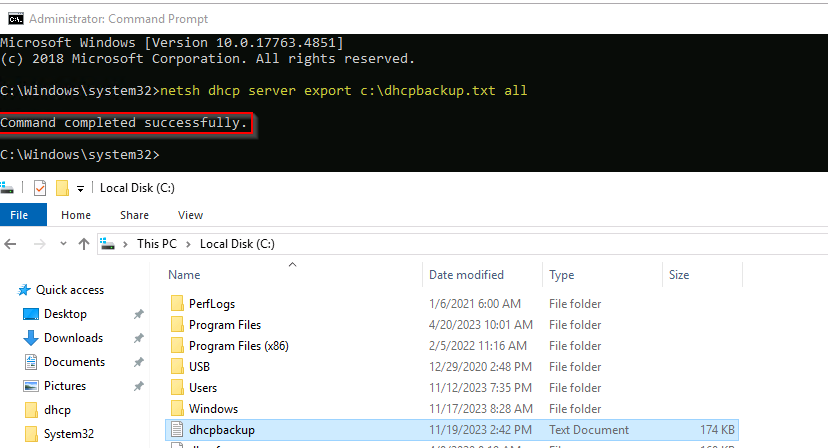The height and width of the screenshot is (448, 828).
Task: Click the Command Prompt window icon
Action: point(16,19)
